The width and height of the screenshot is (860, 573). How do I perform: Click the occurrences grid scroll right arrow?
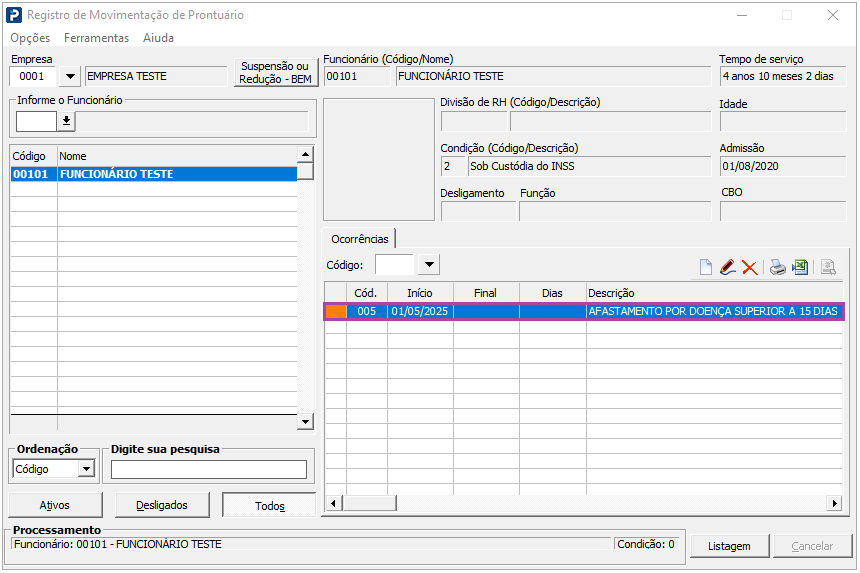[x=834, y=503]
